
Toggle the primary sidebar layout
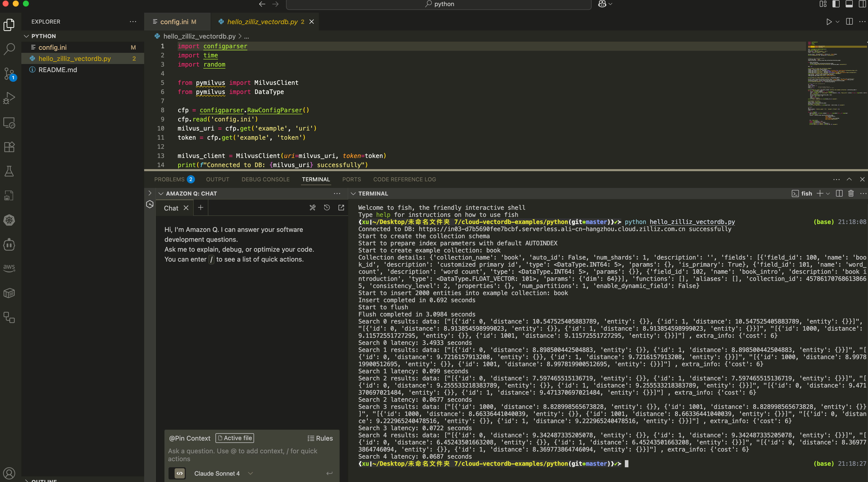[836, 4]
